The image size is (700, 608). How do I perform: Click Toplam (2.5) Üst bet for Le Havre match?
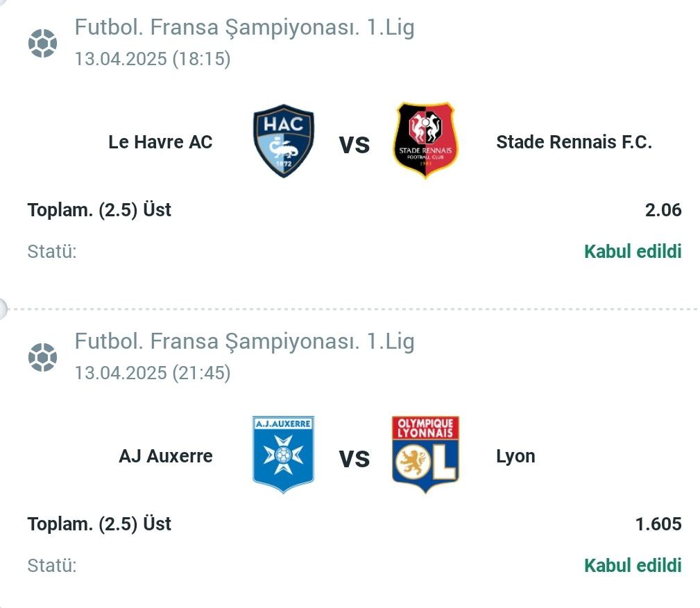click(x=99, y=209)
